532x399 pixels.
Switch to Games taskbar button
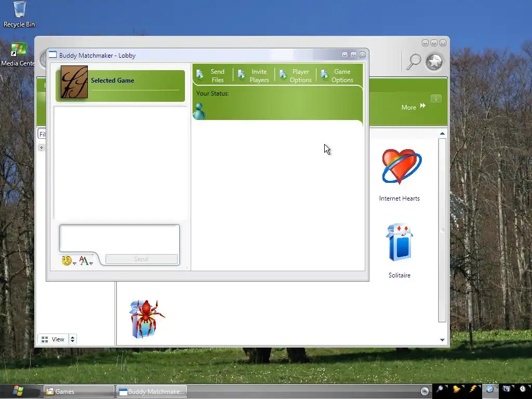coord(78,392)
